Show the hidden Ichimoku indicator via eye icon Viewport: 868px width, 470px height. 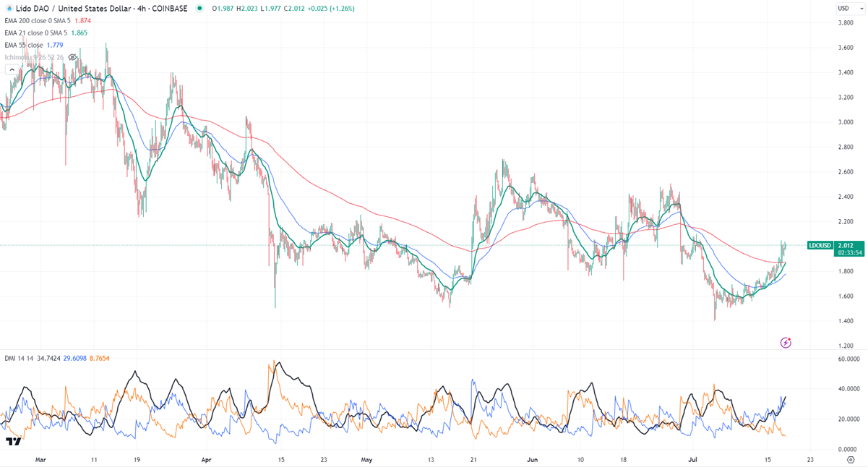click(72, 56)
